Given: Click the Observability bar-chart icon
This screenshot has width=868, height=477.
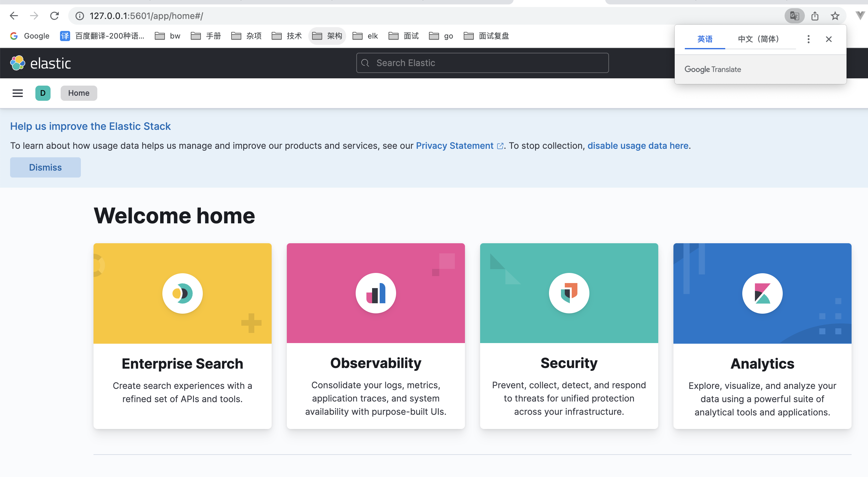Looking at the screenshot, I should [x=376, y=293].
